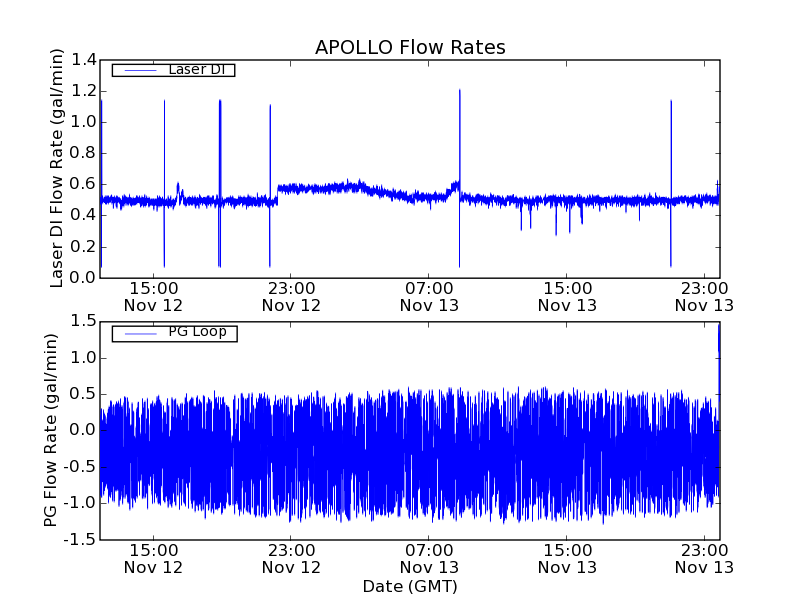Pick "07:00 Nov 13" tick under Laser DI plot
Image resolution: width=800 pixels, height=600 pixels.
pyautogui.click(x=429, y=297)
